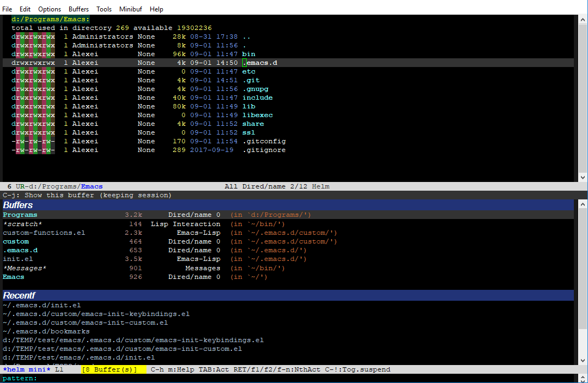Screen dimensions: 588x383
Task: Click the 96k size of bin directory
Action: pos(179,54)
